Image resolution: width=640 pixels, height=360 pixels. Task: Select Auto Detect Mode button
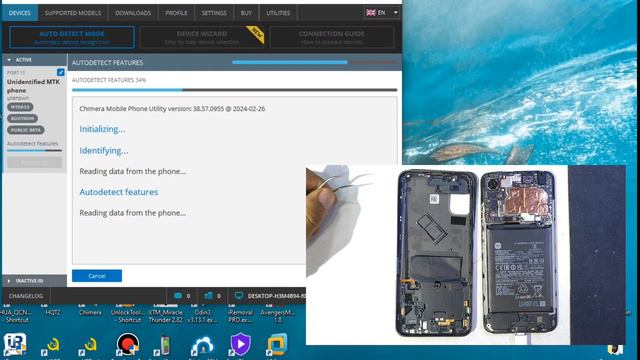coord(72,37)
